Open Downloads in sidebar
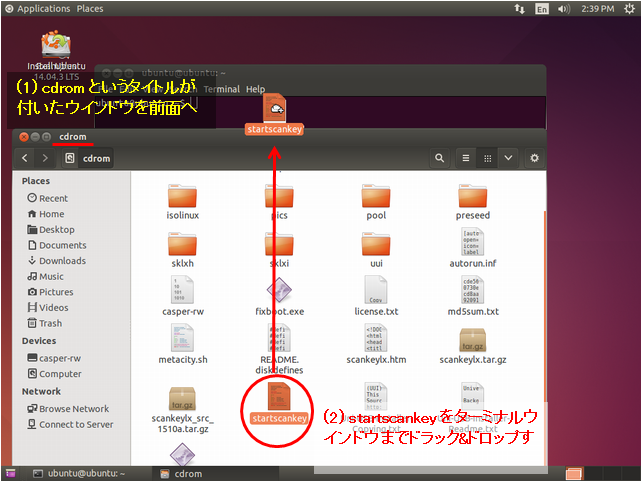This screenshot has height=482, width=642. pyautogui.click(x=57, y=260)
